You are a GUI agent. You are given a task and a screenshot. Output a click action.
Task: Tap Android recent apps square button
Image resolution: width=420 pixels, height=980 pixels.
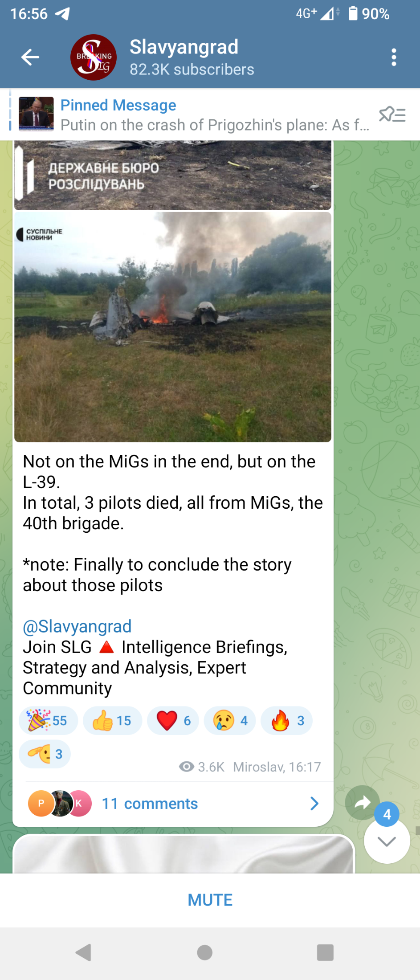(325, 953)
